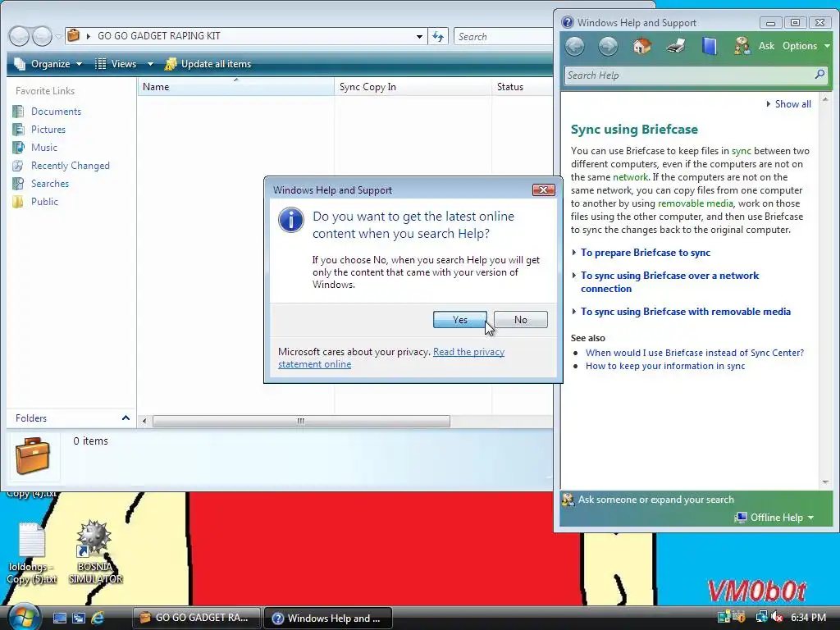The width and height of the screenshot is (840, 630).
Task: Click the horizontal scrollbar left arrow
Action: (144, 421)
